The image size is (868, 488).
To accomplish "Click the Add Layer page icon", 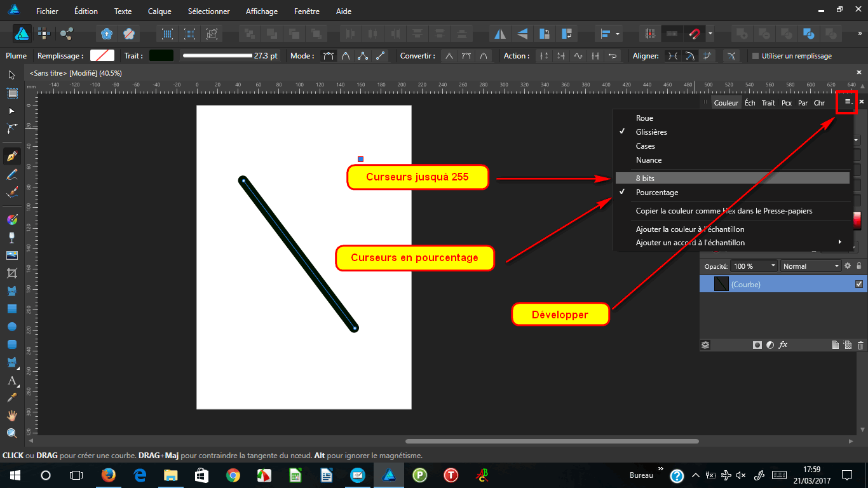I will coord(836,345).
